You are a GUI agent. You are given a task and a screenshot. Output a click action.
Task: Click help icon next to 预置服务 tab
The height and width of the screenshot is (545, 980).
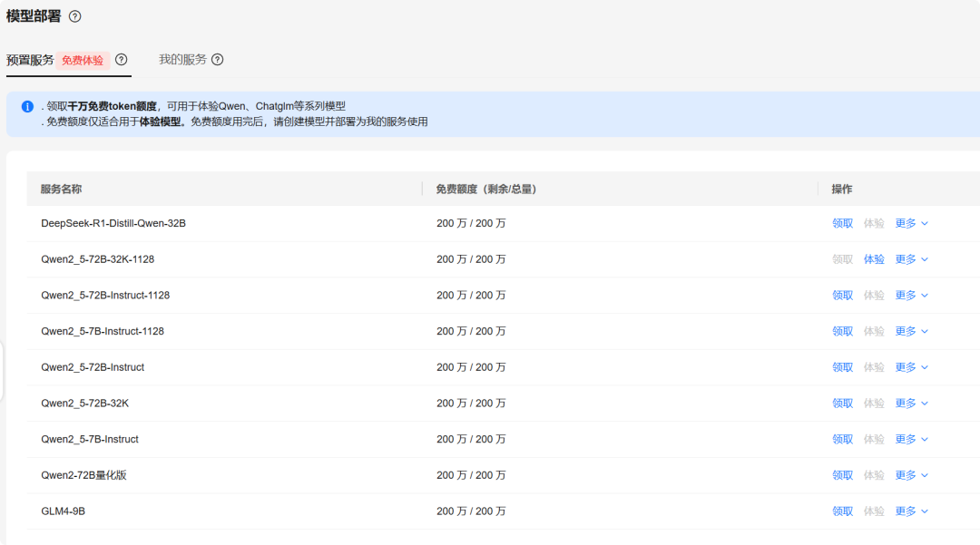coord(122,59)
